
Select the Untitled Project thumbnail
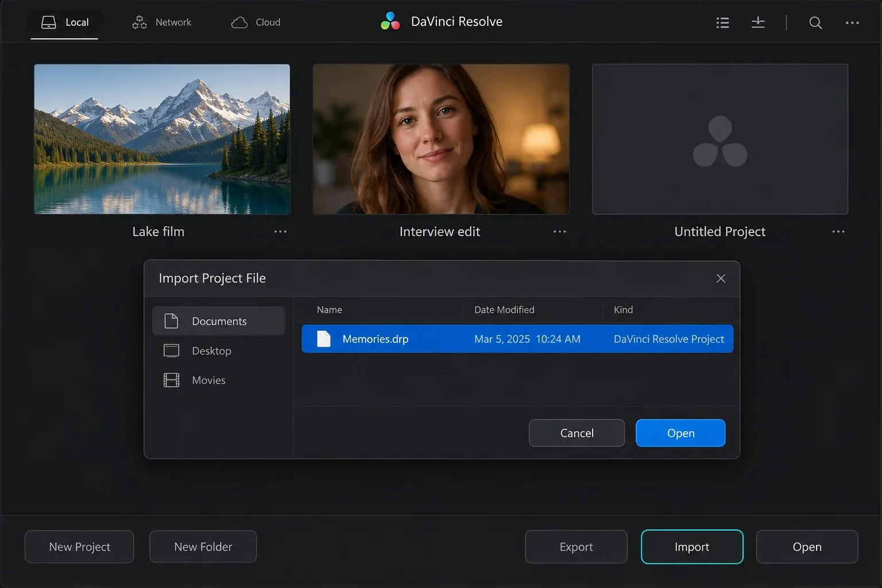(720, 139)
